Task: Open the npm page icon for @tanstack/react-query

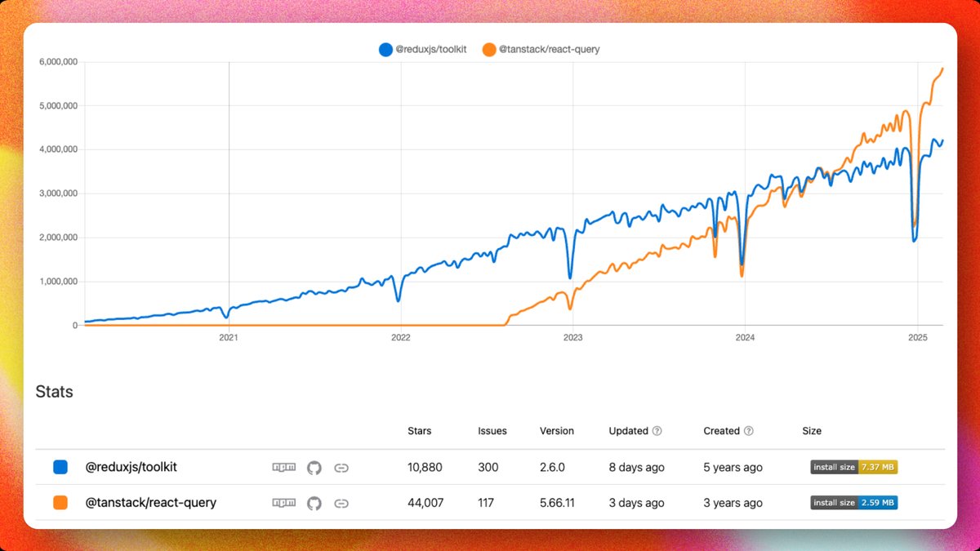Action: 283,503
